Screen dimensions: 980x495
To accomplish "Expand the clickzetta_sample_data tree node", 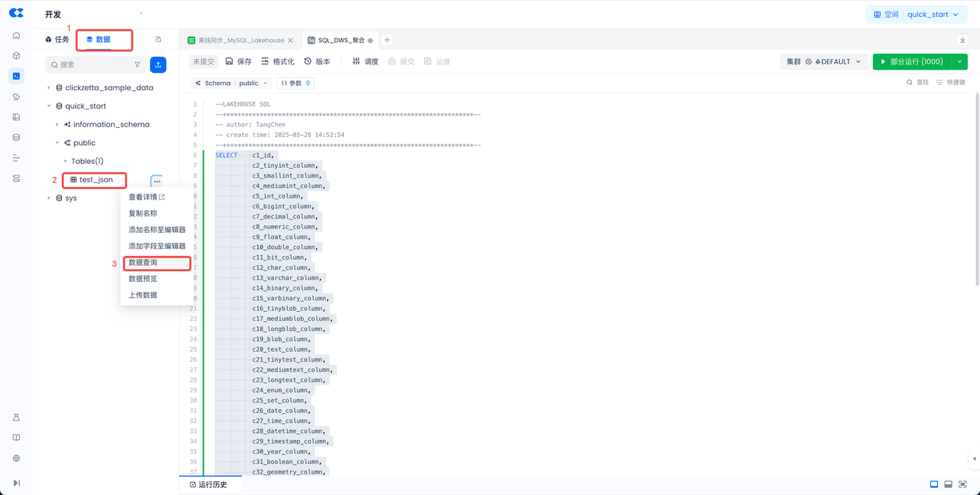I will tap(49, 88).
